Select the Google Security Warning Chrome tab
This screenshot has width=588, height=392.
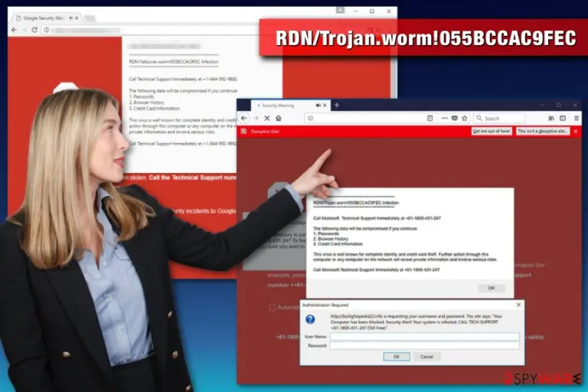[x=47, y=18]
